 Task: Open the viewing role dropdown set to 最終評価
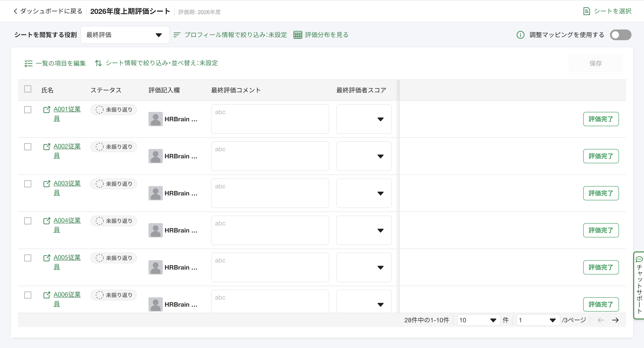(x=125, y=35)
